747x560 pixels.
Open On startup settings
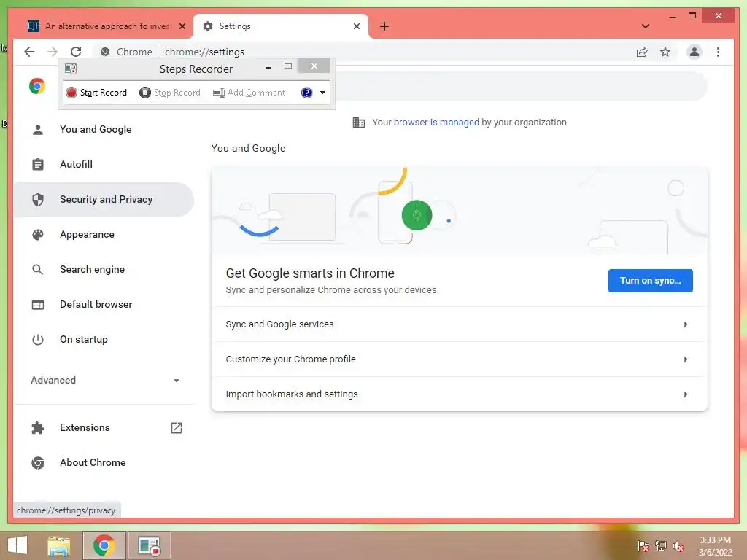pos(104,340)
